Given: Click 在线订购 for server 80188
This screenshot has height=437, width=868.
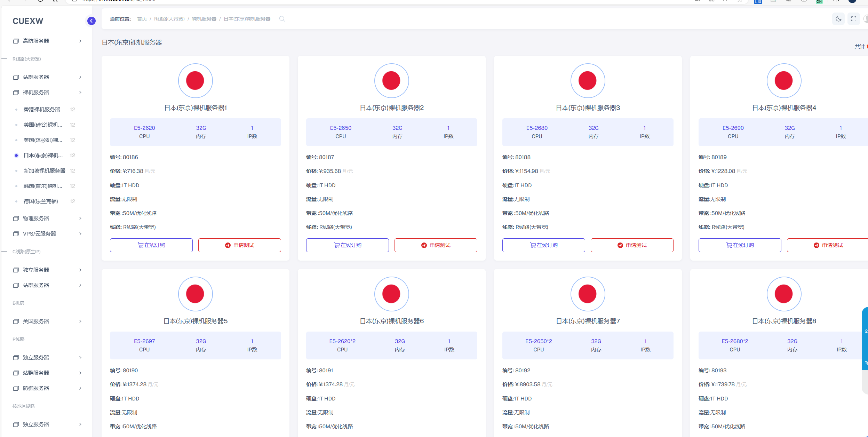Looking at the screenshot, I should coord(544,245).
